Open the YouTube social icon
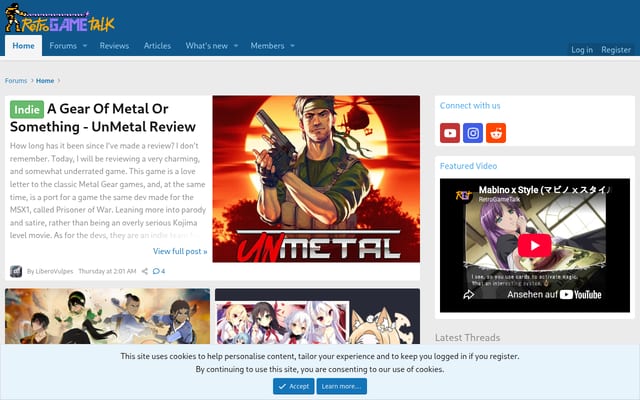This screenshot has width=640, height=400. (x=450, y=133)
